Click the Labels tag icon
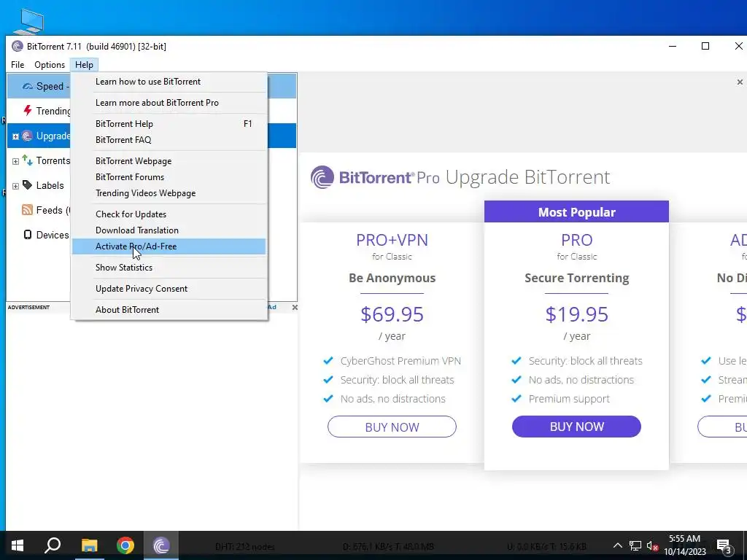This screenshot has height=560, width=747. pyautogui.click(x=28, y=185)
